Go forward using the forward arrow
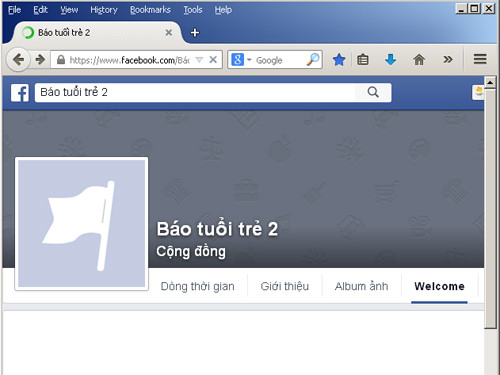This screenshot has width=500, height=375. coord(40,60)
